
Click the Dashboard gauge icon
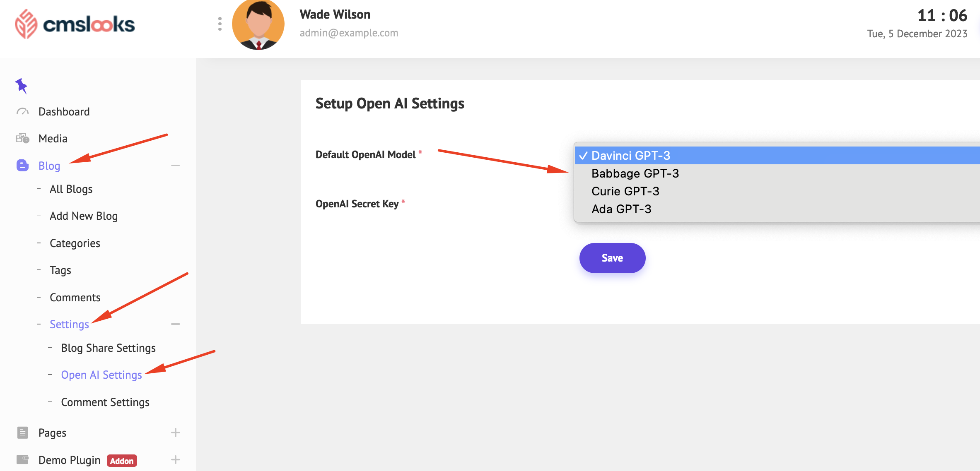22,111
